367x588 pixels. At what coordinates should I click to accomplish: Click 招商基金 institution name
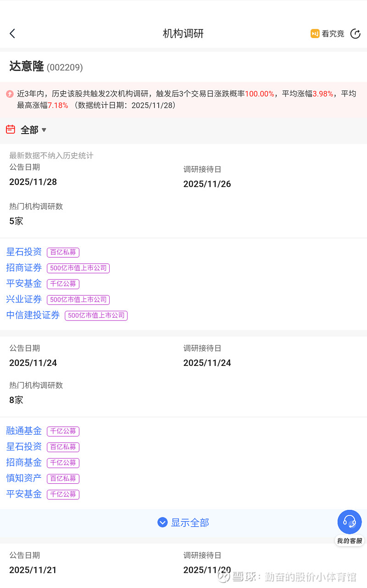click(24, 462)
